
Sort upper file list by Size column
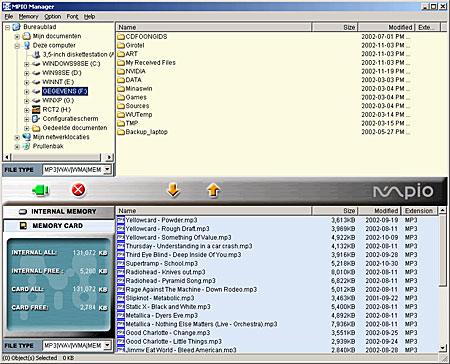(x=335, y=27)
